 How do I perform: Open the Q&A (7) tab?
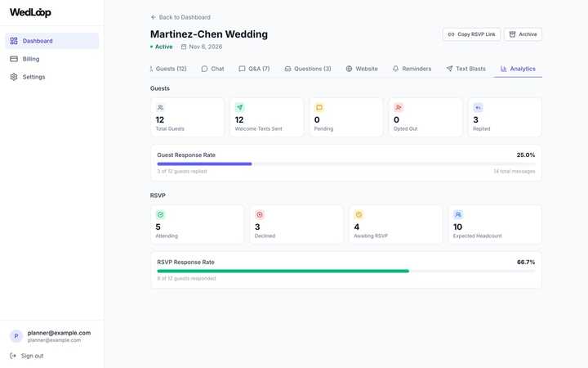pos(254,69)
